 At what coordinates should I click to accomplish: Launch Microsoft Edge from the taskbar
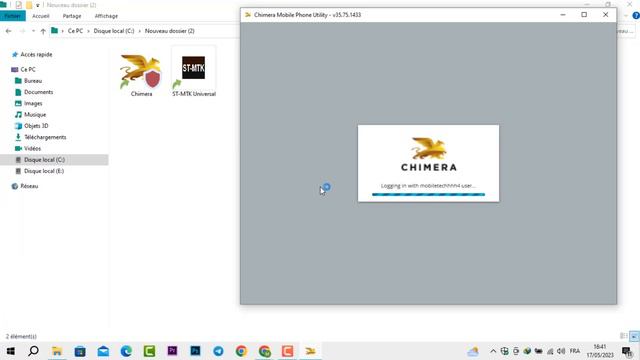(126, 351)
